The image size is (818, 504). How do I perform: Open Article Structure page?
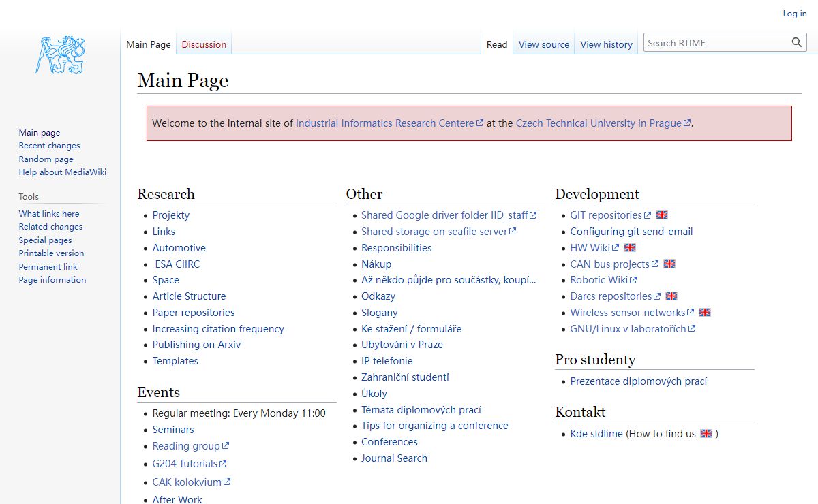189,296
